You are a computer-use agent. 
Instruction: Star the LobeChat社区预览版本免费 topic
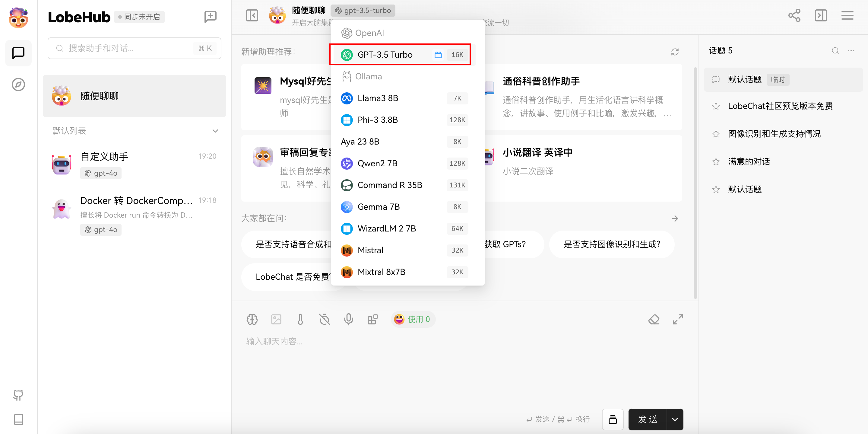(x=716, y=106)
